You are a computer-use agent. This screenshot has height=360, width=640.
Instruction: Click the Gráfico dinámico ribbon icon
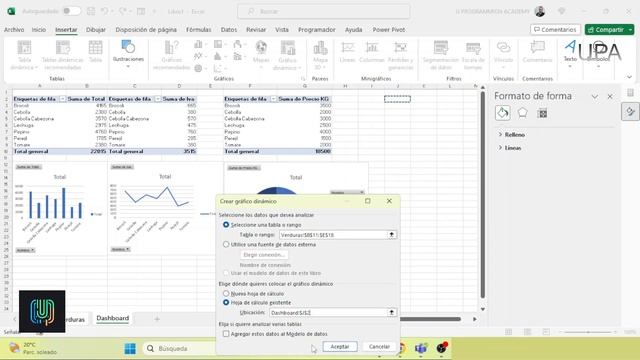(288, 55)
